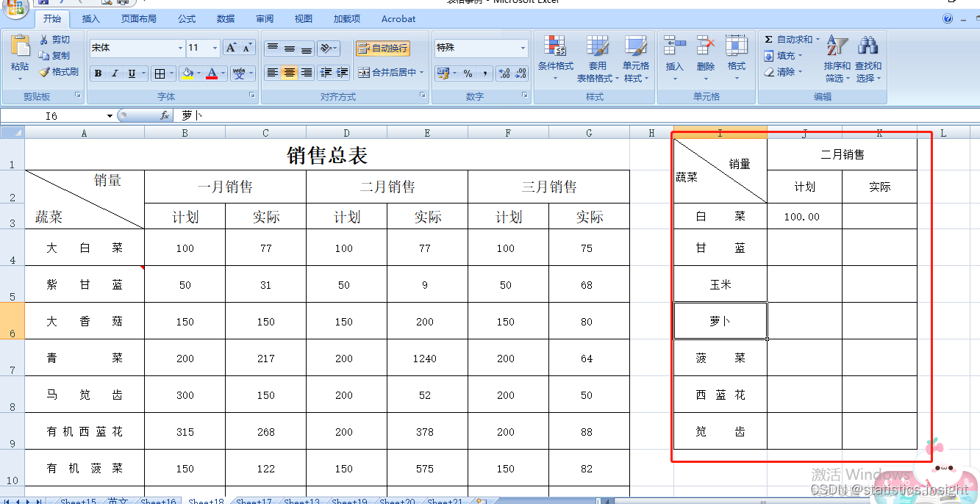Open Cell Styles (单元格样式)
This screenshot has width=980, height=504.
[x=636, y=59]
